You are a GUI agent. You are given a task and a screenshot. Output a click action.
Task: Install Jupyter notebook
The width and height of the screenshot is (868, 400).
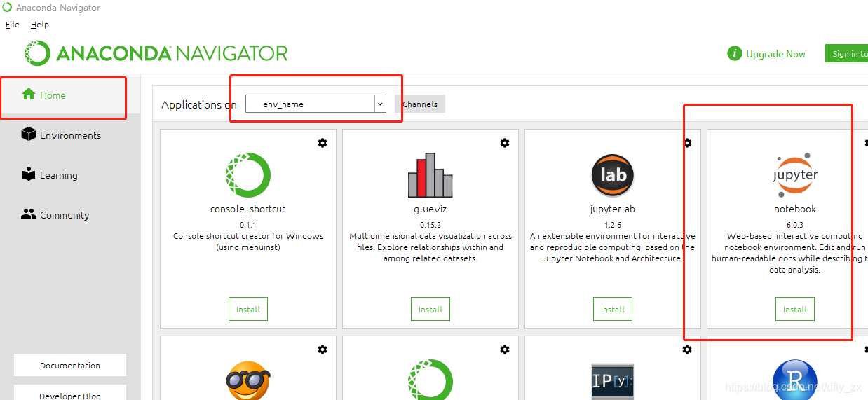click(795, 309)
